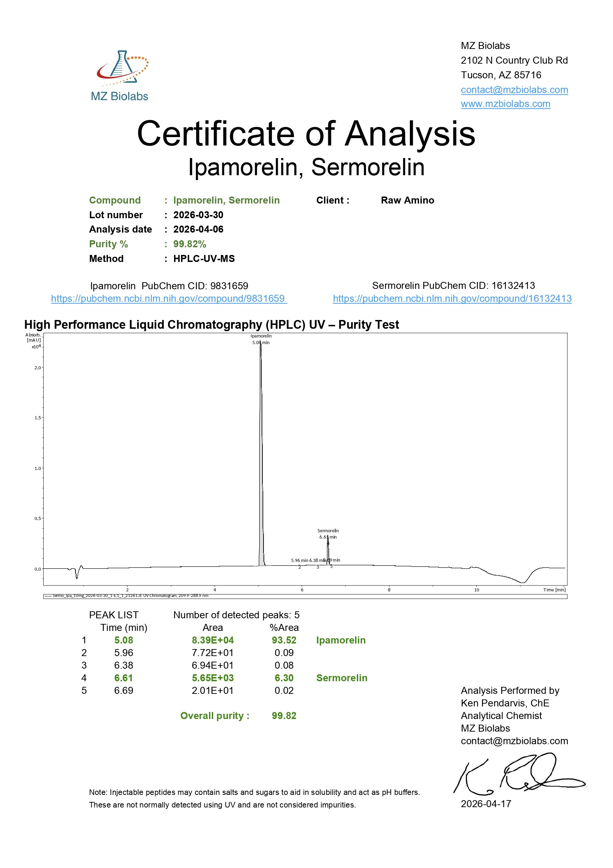
Task: Click the %Area value 6.30
Action: tap(284, 678)
